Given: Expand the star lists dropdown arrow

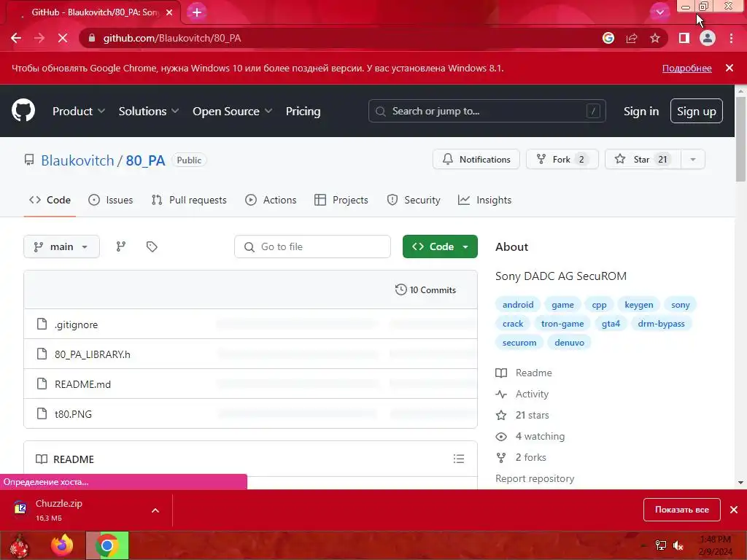Looking at the screenshot, I should click(x=693, y=160).
